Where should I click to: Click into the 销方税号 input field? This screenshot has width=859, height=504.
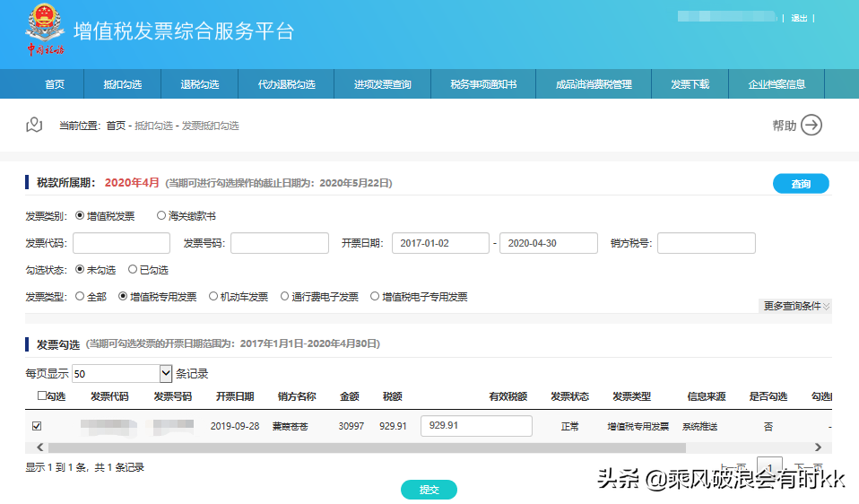click(x=707, y=243)
